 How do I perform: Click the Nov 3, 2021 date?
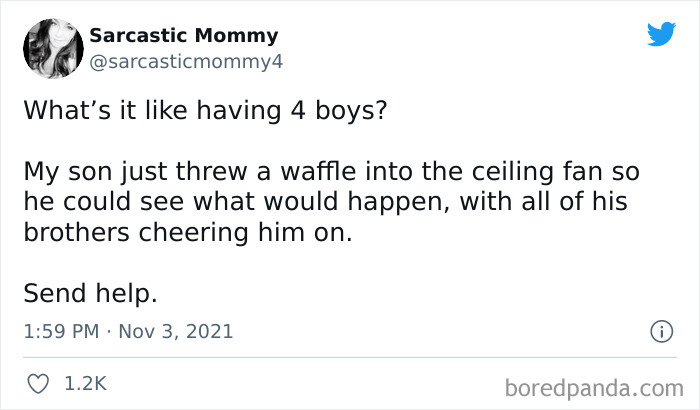[178, 331]
